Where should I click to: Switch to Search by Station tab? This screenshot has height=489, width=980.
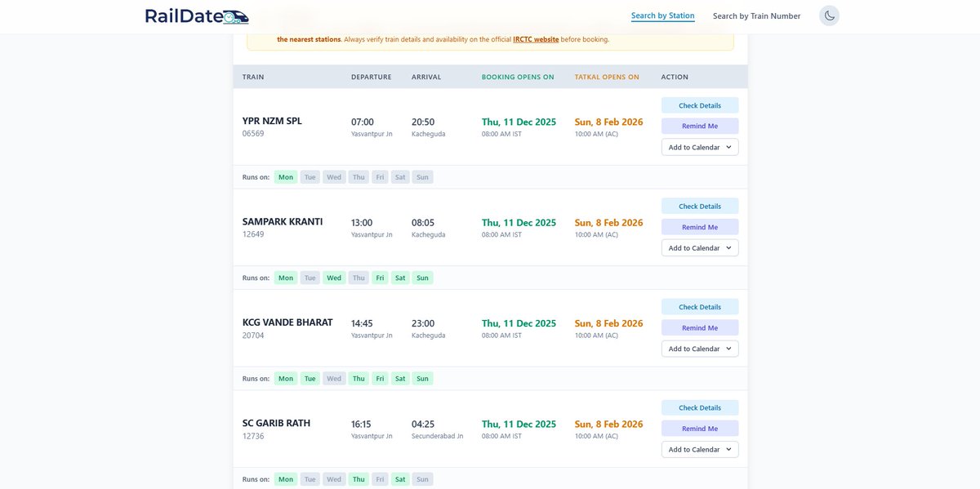663,16
